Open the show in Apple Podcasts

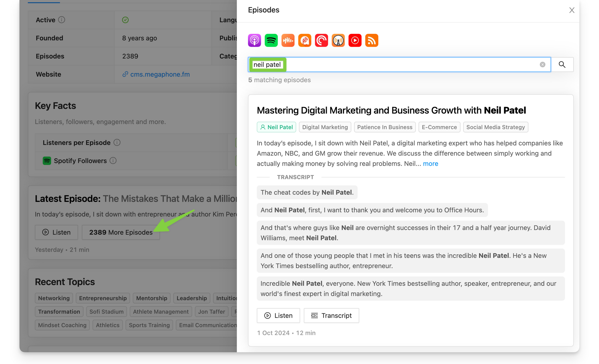254,40
